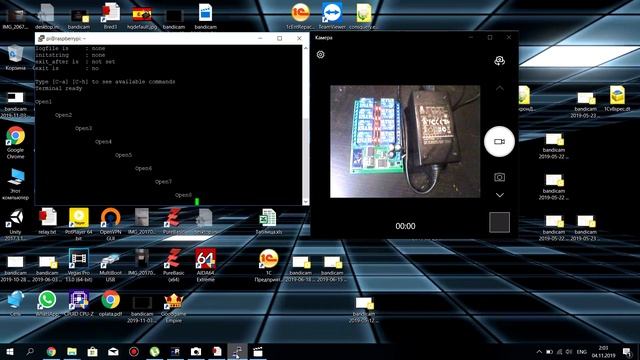Click the 00:00 recording timer
Viewport: 640px width, 360px height.
click(x=405, y=226)
